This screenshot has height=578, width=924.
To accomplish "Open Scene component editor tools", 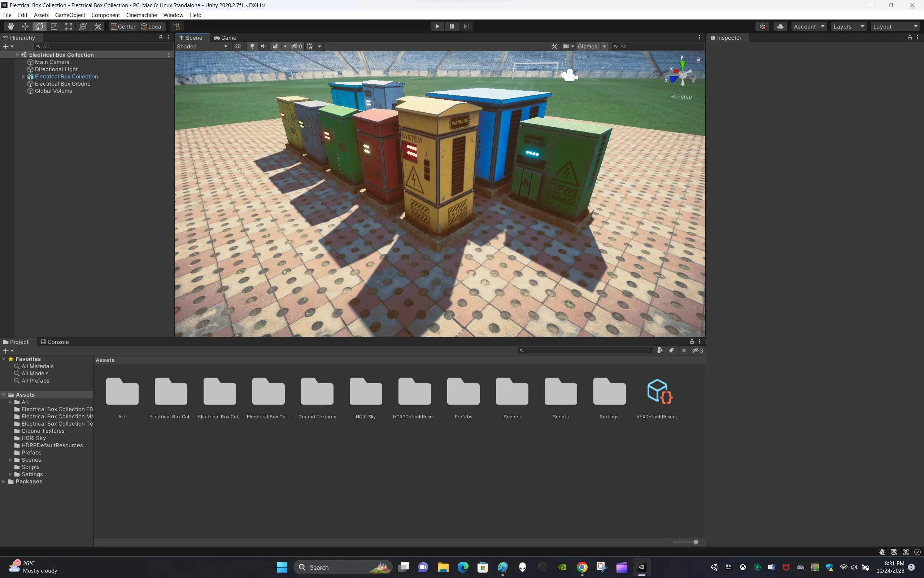I will 554,46.
